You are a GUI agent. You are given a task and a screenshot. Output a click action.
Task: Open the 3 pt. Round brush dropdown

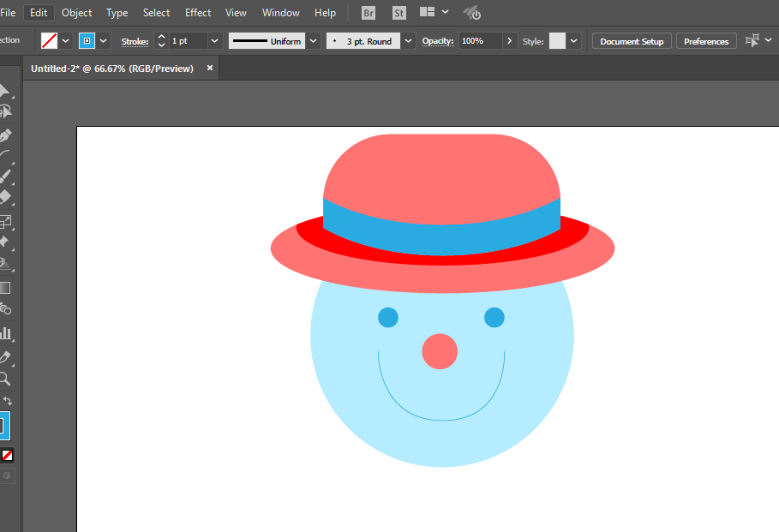(x=408, y=41)
